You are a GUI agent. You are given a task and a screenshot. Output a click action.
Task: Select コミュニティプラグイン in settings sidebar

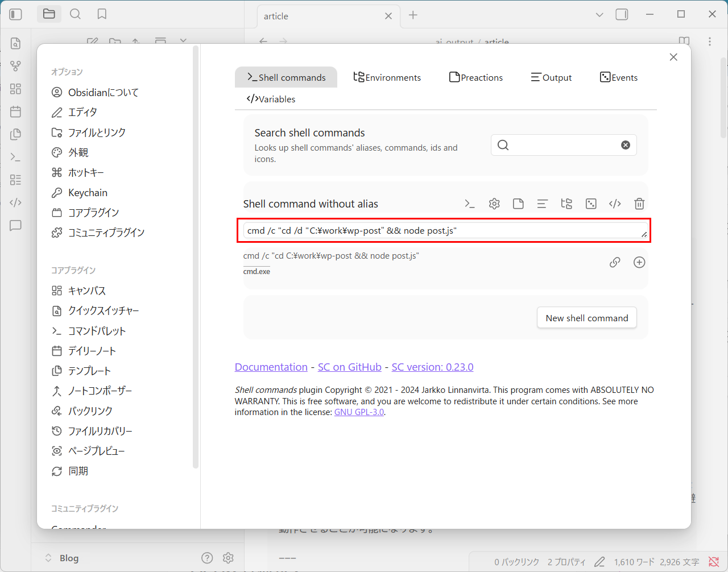pos(106,233)
